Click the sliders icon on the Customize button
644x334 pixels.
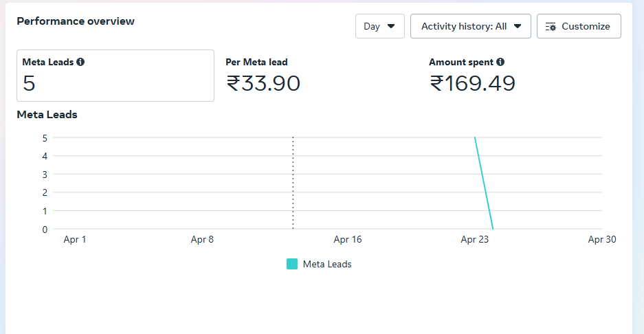pos(551,27)
